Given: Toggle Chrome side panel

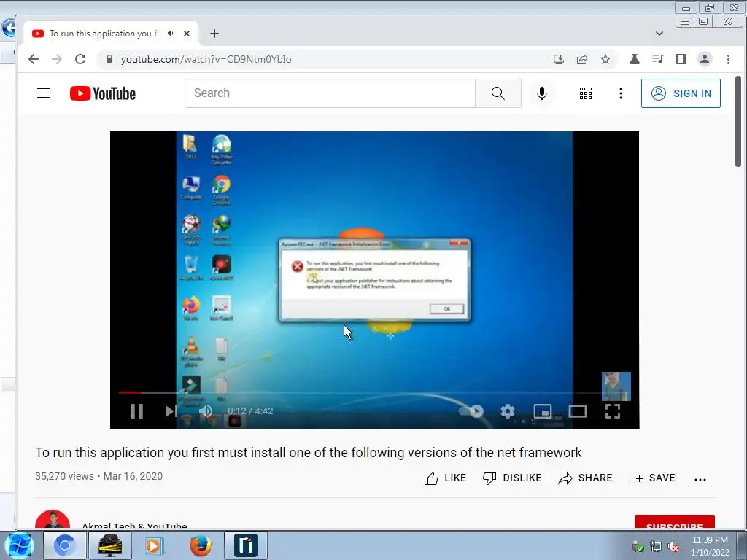Looking at the screenshot, I should click(681, 59).
